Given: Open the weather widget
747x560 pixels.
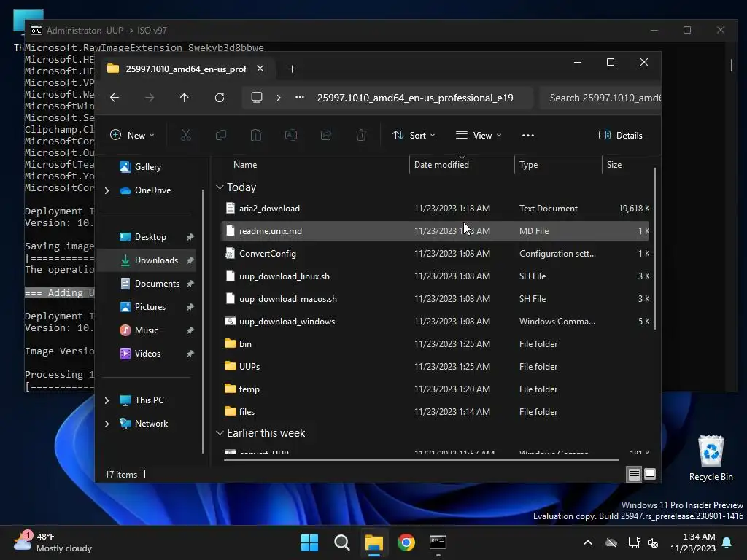Looking at the screenshot, I should coord(53,542).
